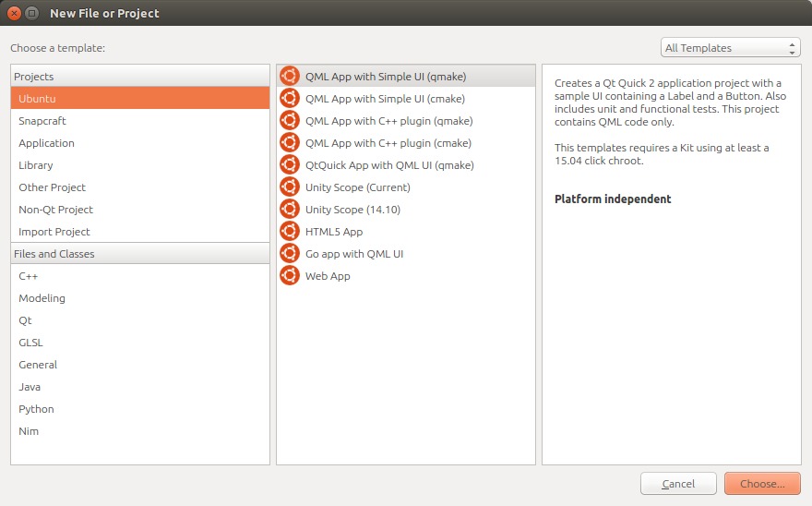Select QML App with C++ plugin (cmake) text
This screenshot has height=506, width=812.
point(388,143)
